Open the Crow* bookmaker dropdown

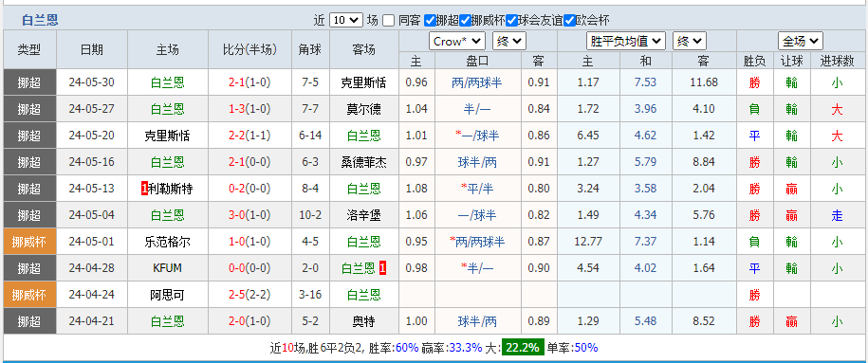click(x=456, y=41)
